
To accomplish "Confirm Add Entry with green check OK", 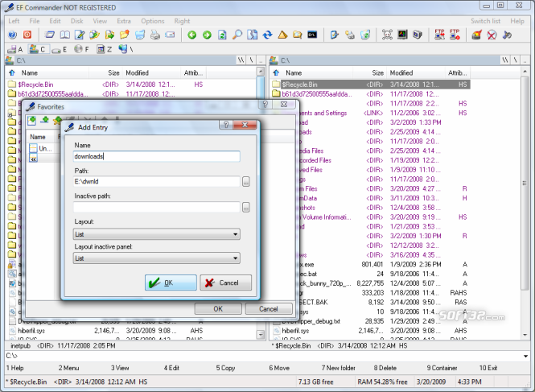I will 171,283.
